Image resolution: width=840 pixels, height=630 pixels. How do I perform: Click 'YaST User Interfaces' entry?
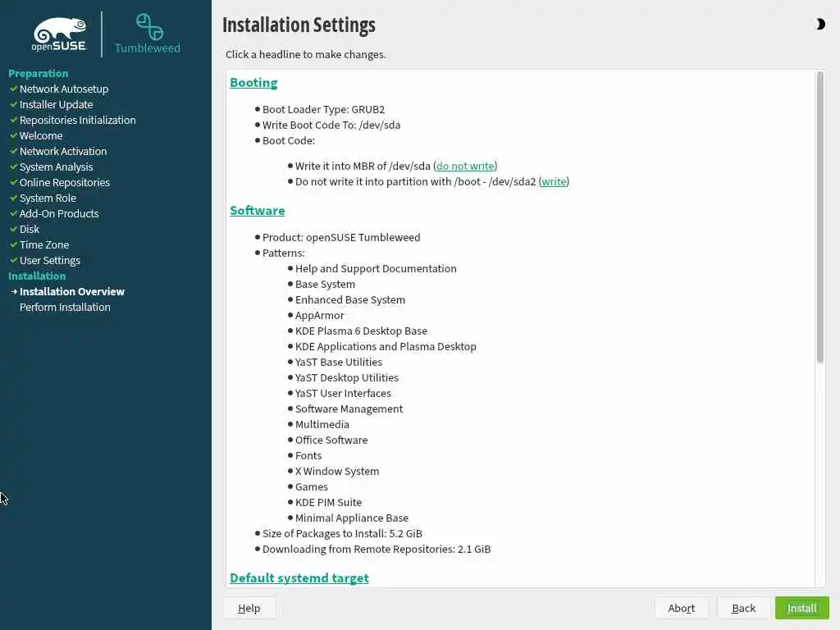pos(343,393)
